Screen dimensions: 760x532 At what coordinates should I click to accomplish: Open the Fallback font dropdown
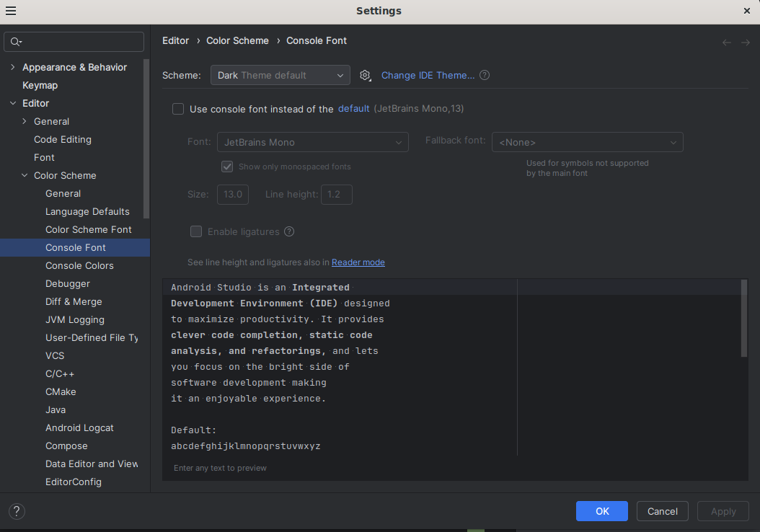[587, 142]
